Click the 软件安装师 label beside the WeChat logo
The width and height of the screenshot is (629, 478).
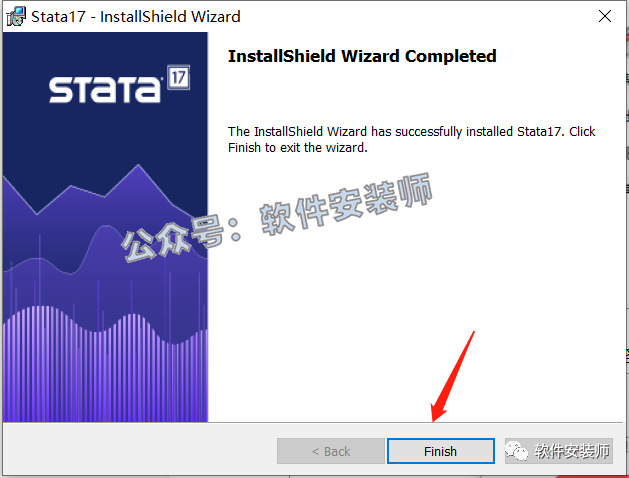(x=572, y=451)
